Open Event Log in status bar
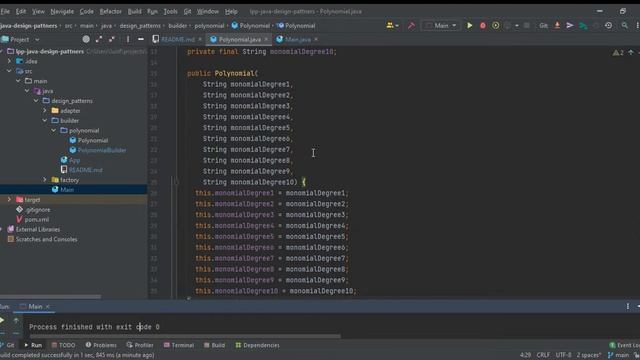The height and width of the screenshot is (360, 640). 624,345
